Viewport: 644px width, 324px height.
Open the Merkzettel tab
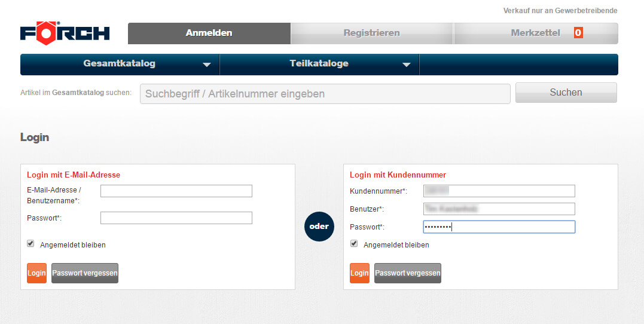tap(535, 33)
